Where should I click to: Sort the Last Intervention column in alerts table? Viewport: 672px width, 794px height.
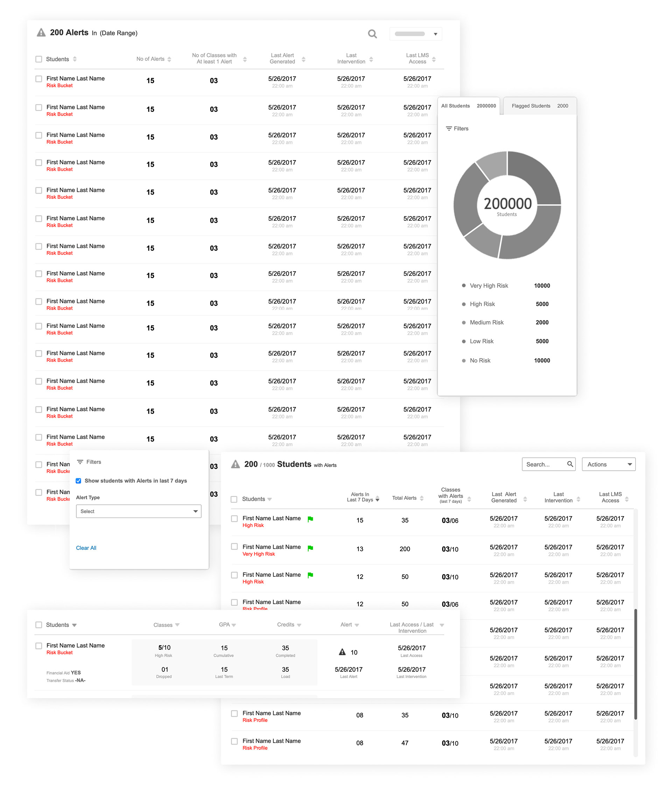tap(371, 59)
